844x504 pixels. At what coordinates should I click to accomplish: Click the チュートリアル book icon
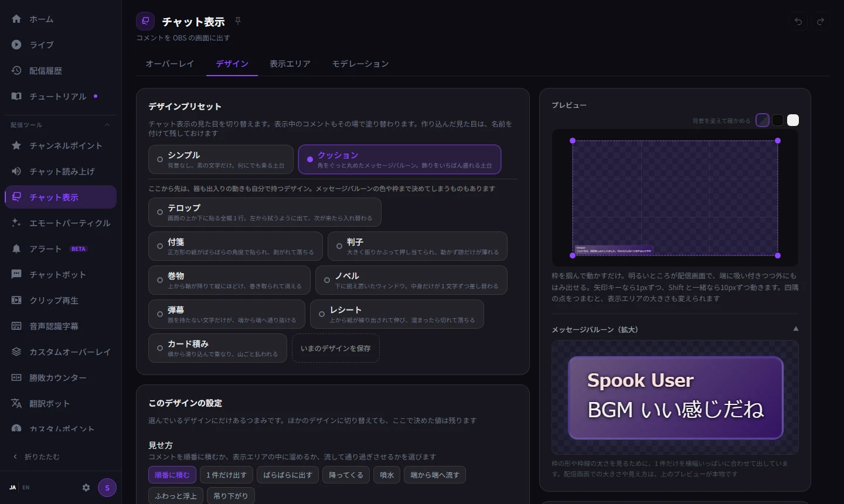click(16, 96)
